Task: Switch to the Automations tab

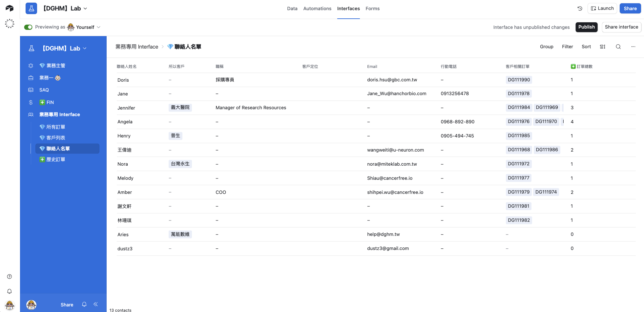Action: coord(317,9)
